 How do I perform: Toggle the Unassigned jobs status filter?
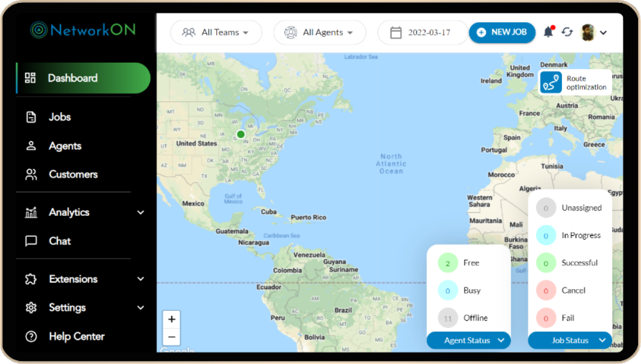coord(546,208)
